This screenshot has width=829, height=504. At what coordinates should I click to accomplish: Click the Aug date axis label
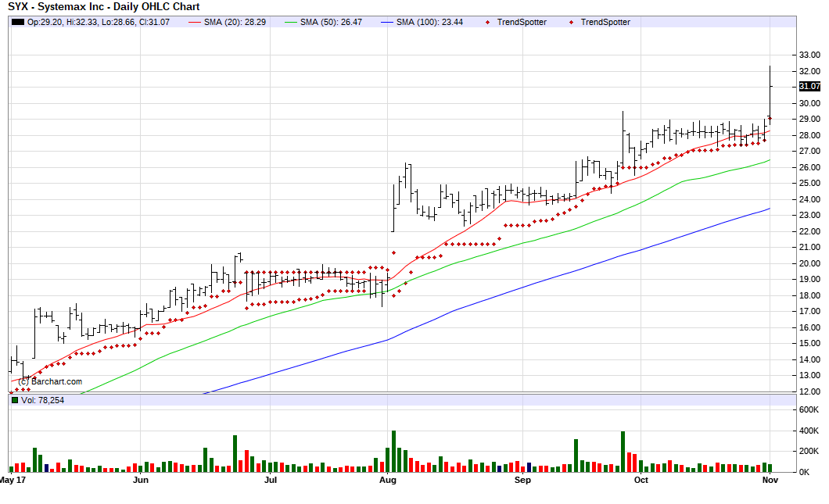pos(388,481)
